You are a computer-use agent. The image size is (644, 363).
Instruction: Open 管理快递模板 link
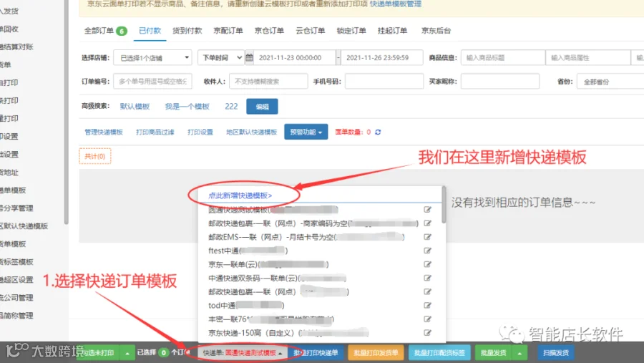click(104, 132)
